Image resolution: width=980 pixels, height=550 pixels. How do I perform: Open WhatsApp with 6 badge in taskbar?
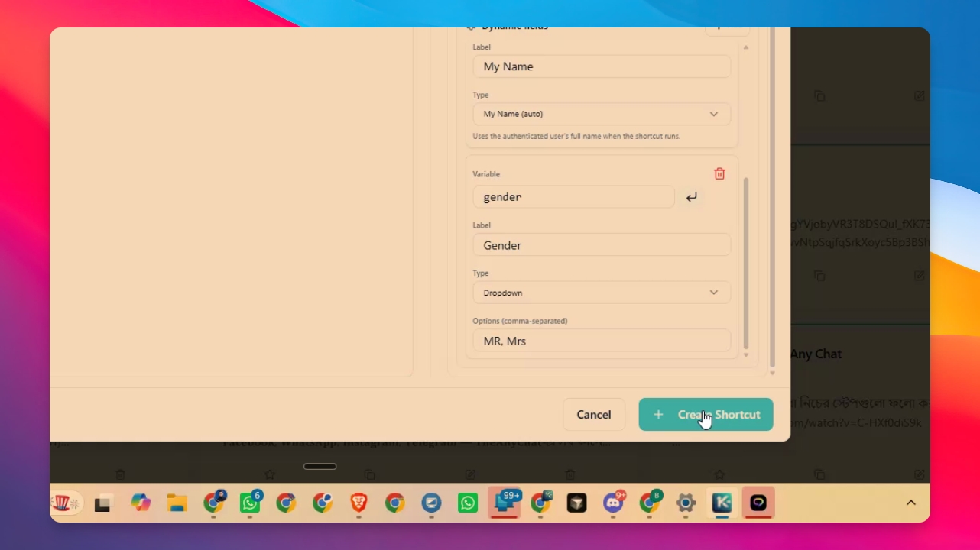click(x=250, y=503)
